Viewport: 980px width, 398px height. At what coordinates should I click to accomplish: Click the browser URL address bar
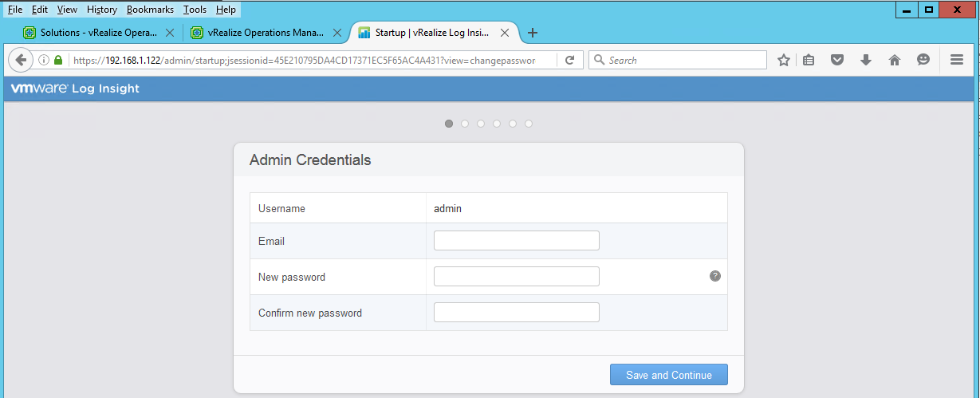pyautogui.click(x=303, y=60)
